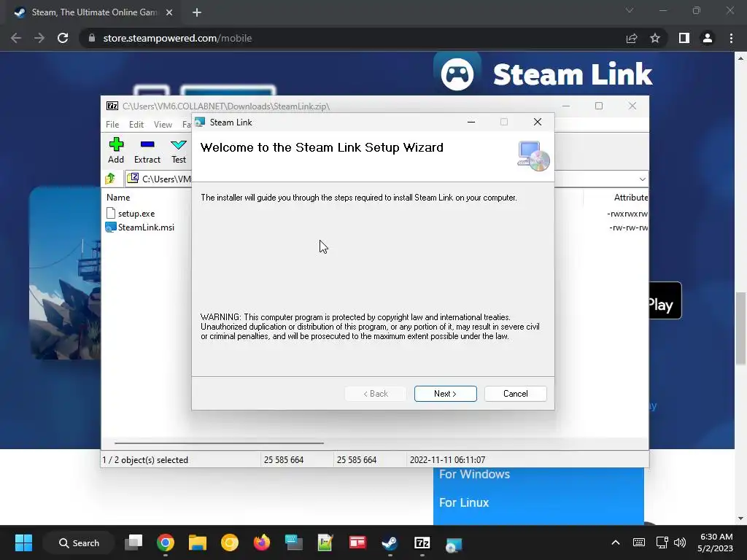Click the Chrome share page icon

click(x=632, y=38)
